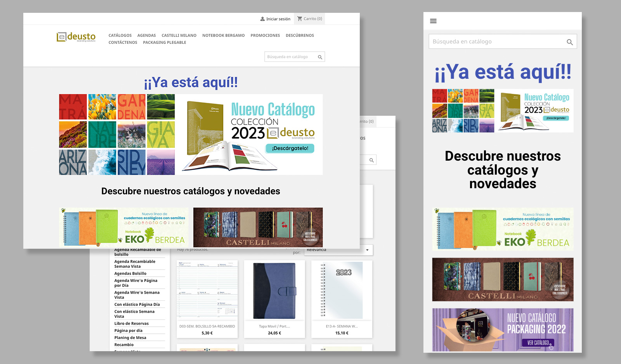The height and width of the screenshot is (364, 621).
Task: Click the ¡Descárgatelo! button on the desktop banner
Action: tap(290, 148)
